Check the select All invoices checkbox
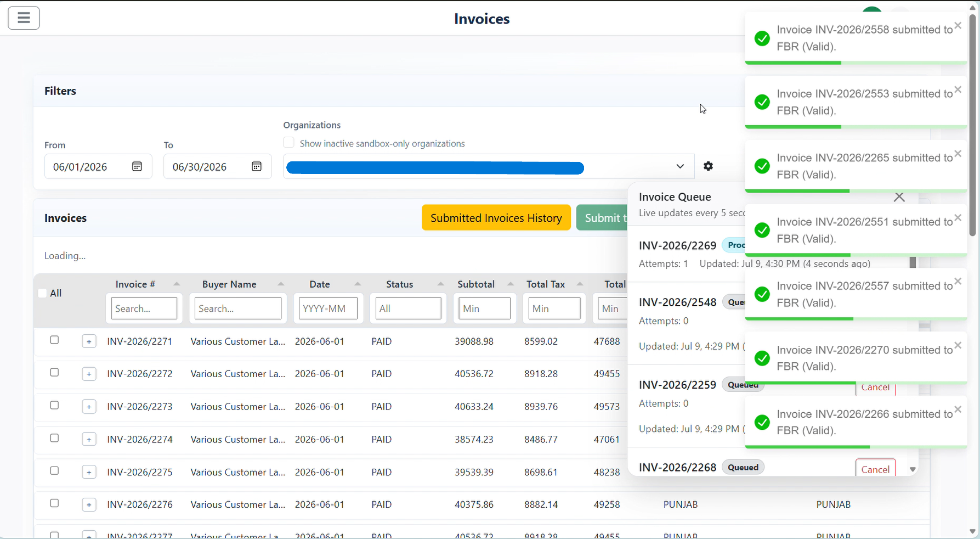Viewport: 980px width, 539px height. click(42, 293)
